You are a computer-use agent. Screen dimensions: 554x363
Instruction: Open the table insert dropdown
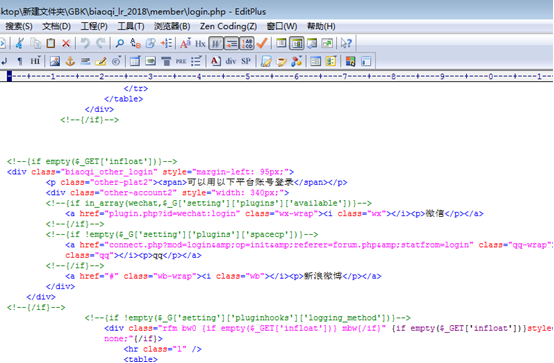pyautogui.click(x=135, y=61)
